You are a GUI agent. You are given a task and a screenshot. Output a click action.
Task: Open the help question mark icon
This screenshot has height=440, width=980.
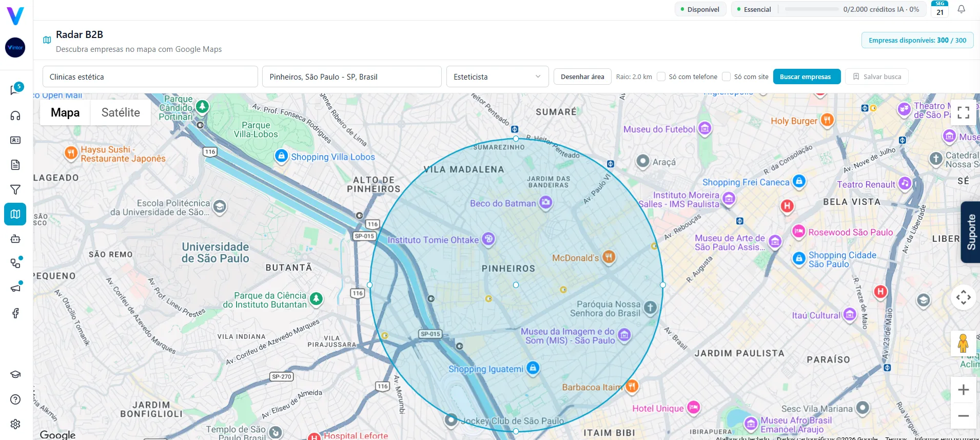(x=15, y=399)
